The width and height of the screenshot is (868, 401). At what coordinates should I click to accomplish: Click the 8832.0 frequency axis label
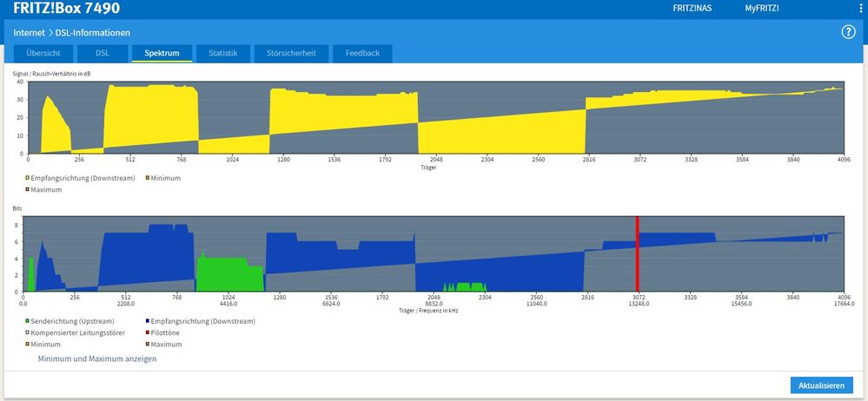(x=434, y=304)
